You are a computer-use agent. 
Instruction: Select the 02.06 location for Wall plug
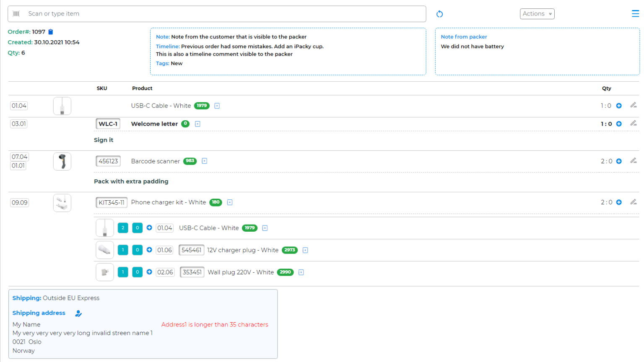click(165, 272)
